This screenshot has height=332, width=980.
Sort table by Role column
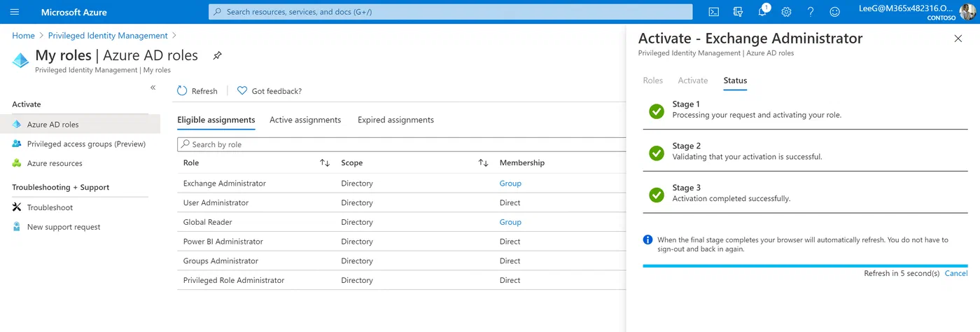pos(325,162)
